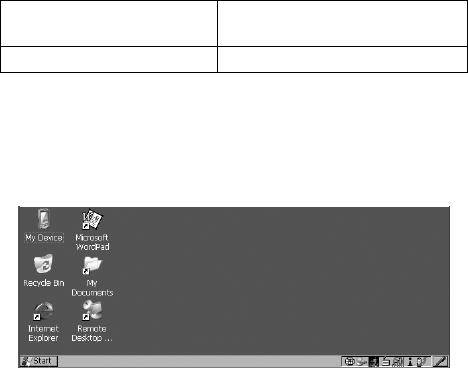Click the wireless signal strength tray icon
The image size is (468, 368).
point(397,362)
